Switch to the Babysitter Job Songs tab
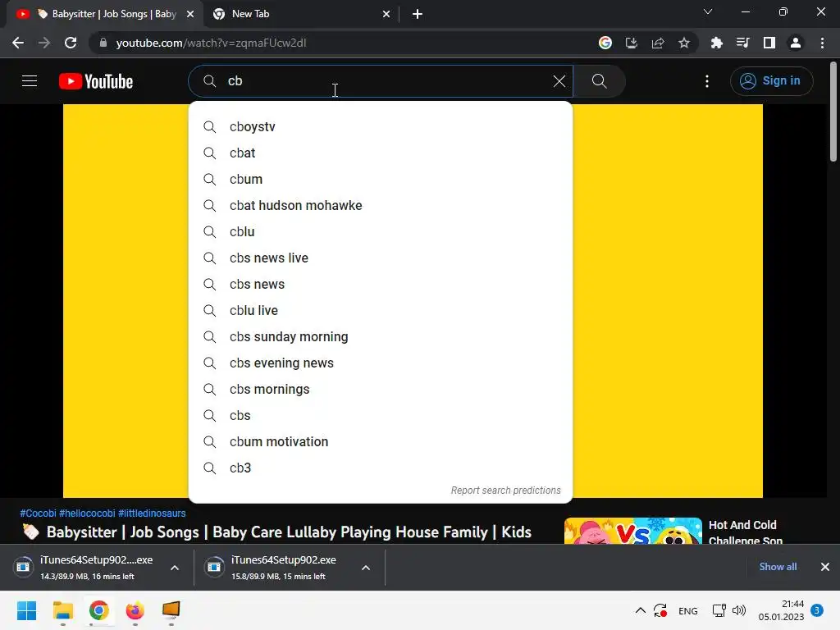The height and width of the screenshot is (630, 840). 105,14
